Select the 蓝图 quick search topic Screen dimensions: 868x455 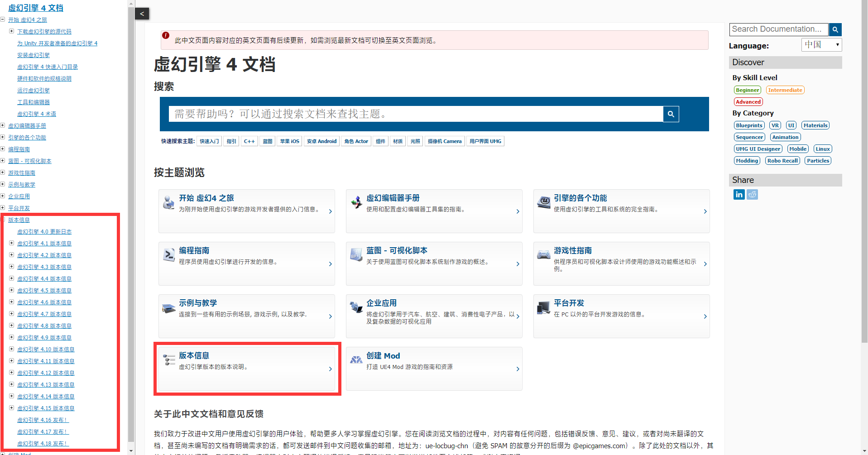pyautogui.click(x=268, y=141)
